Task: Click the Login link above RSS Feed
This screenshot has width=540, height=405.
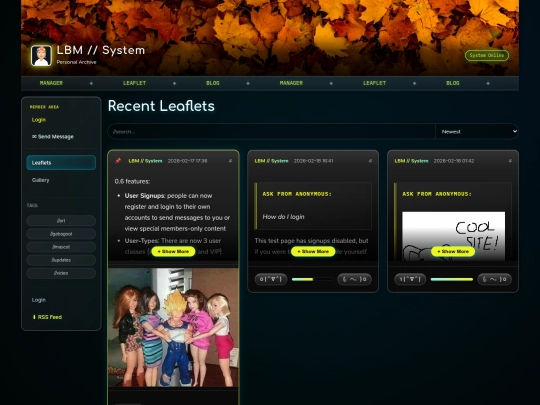Action: click(x=39, y=300)
